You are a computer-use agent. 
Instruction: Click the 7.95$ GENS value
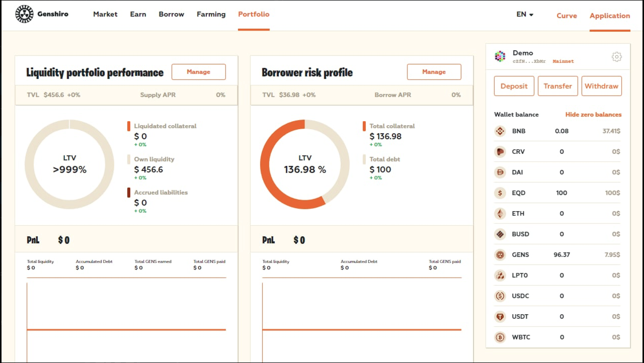point(612,255)
